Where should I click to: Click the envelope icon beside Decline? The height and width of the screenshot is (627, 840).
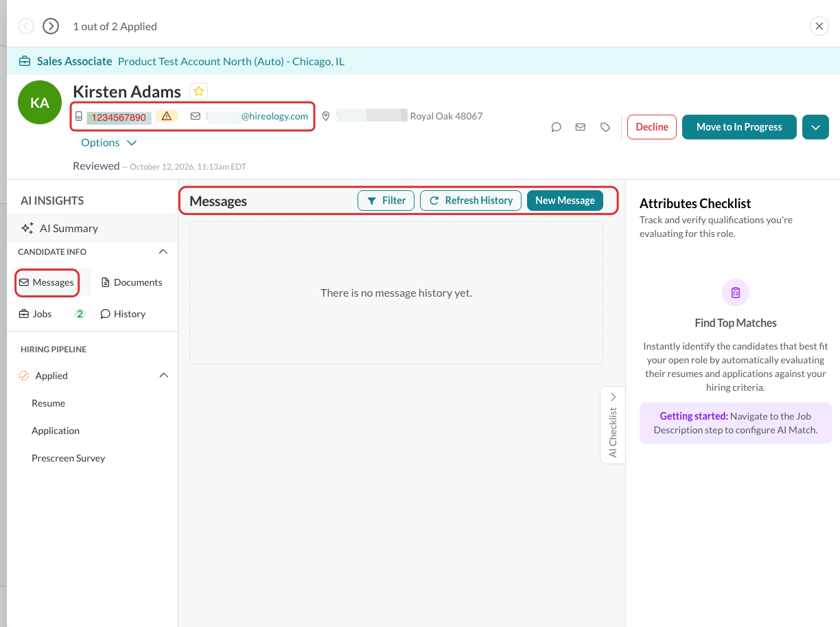click(581, 127)
